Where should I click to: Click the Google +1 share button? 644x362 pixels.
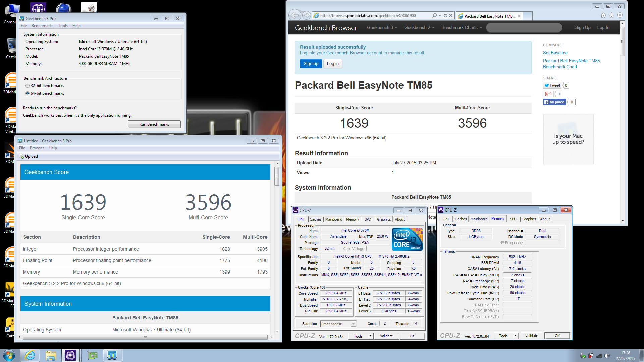coord(548,94)
